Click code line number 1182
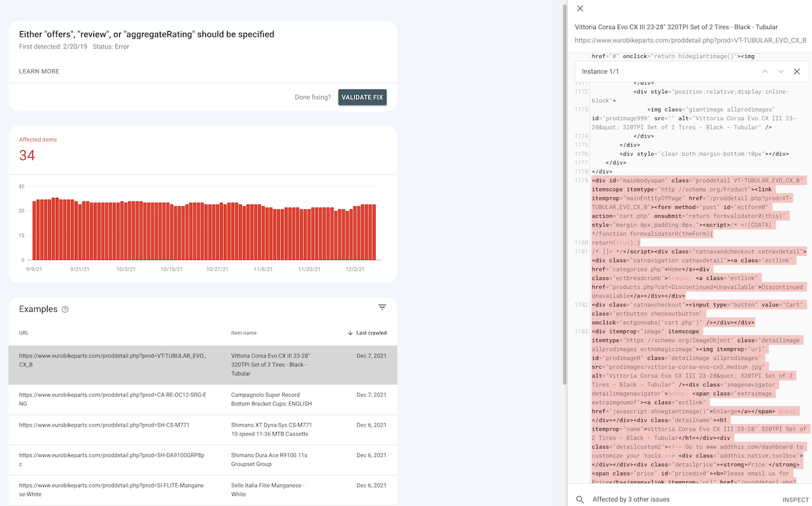Viewport: 812px width, 506px height. coord(582,305)
